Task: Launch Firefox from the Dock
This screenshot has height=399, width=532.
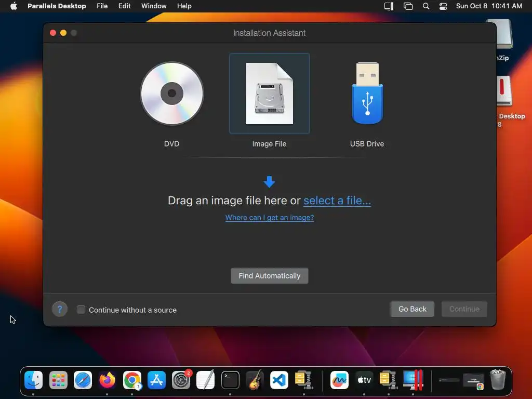Action: [x=107, y=380]
